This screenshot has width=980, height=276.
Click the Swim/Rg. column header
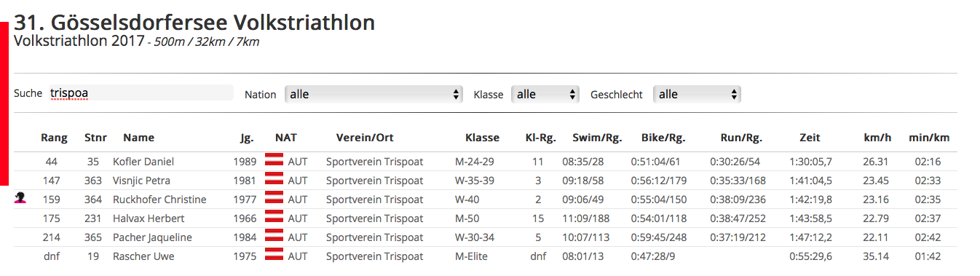tap(597, 137)
